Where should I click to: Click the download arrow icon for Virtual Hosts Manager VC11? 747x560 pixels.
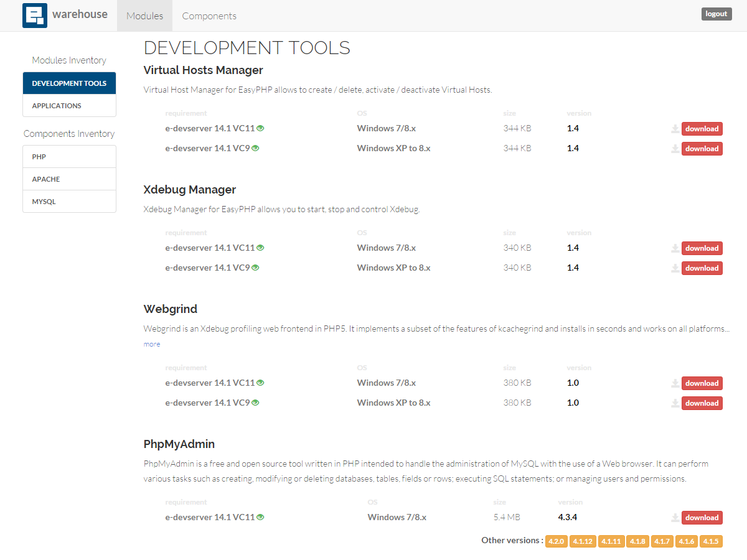pyautogui.click(x=675, y=128)
